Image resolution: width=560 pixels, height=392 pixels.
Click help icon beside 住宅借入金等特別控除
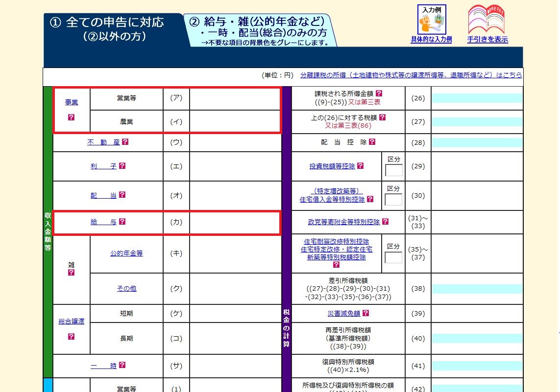tap(370, 199)
